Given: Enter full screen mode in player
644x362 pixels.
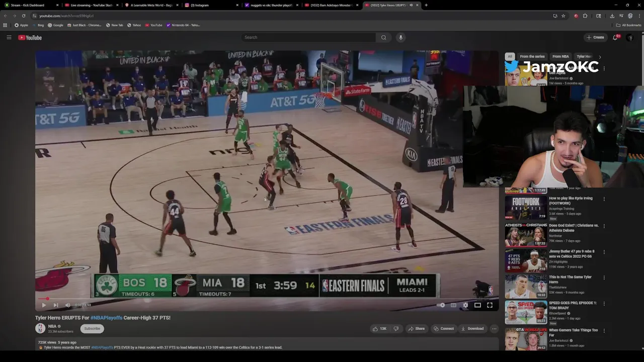Looking at the screenshot, I should point(490,305).
